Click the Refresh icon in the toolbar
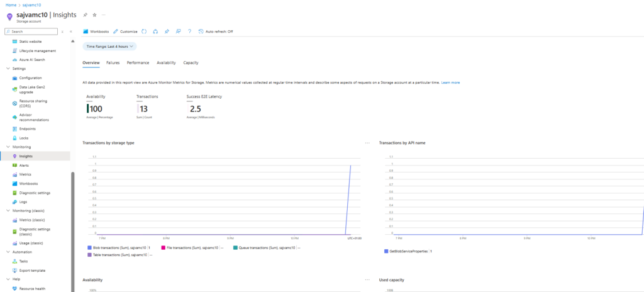 click(x=144, y=31)
